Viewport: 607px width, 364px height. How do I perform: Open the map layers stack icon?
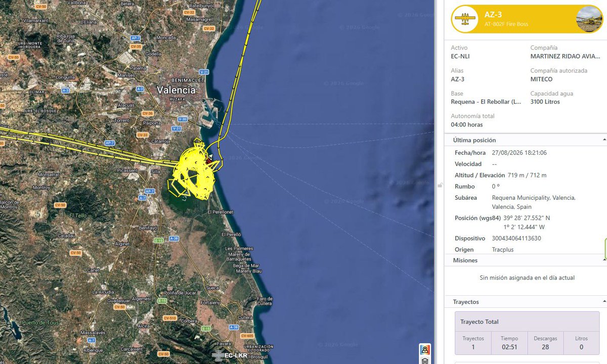click(426, 360)
